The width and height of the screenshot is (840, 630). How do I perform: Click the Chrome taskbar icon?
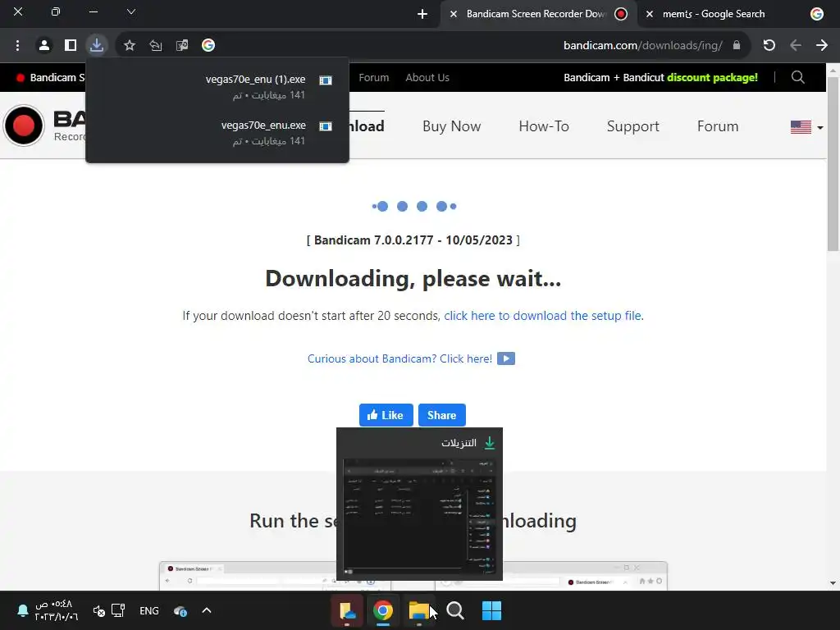pos(383,610)
